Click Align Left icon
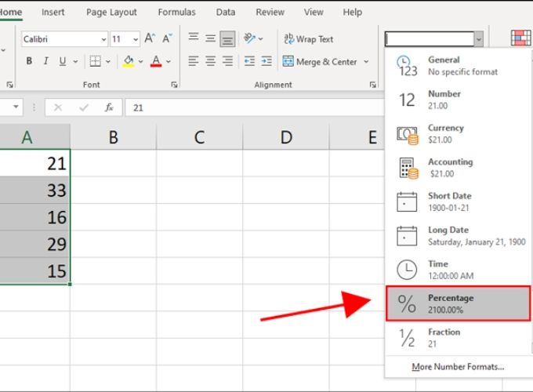533x392 pixels. coord(194,61)
